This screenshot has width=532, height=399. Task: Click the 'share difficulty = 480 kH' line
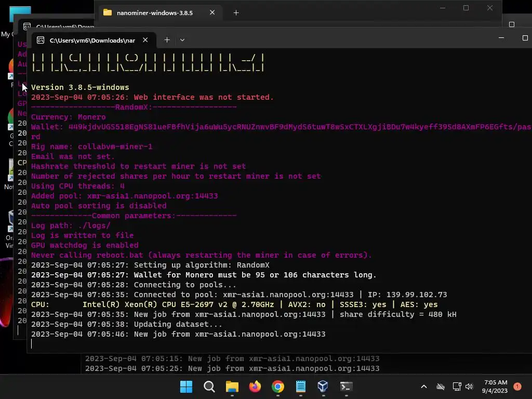click(244, 314)
